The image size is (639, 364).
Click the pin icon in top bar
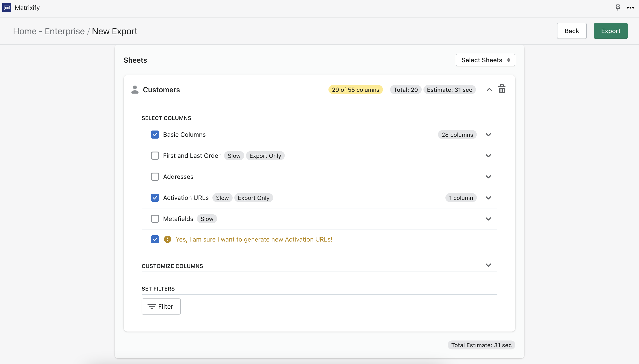pos(618,8)
